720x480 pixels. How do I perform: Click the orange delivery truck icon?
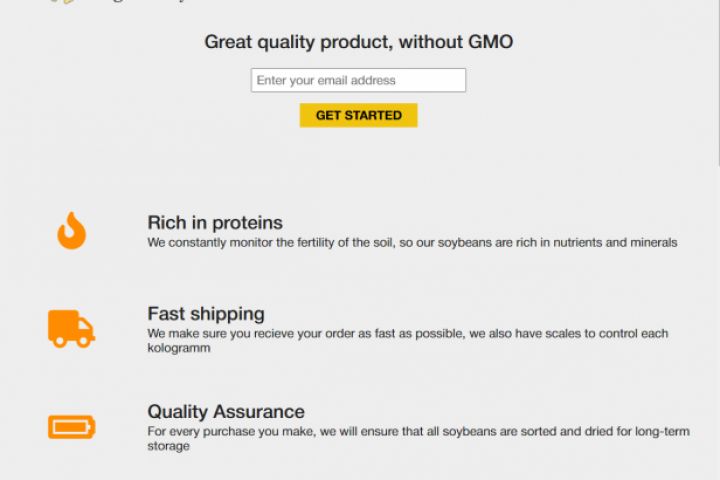click(71, 328)
